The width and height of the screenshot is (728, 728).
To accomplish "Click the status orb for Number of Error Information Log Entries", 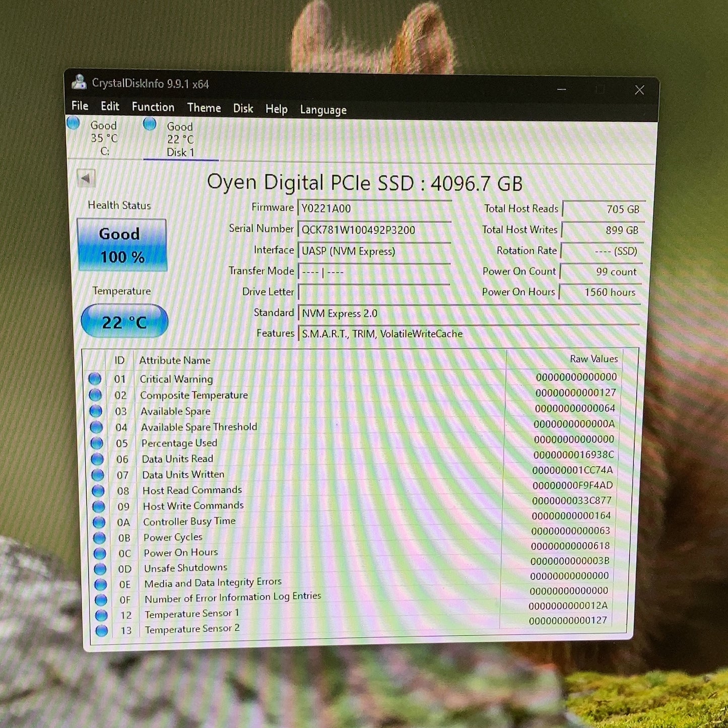I will 101,600.
